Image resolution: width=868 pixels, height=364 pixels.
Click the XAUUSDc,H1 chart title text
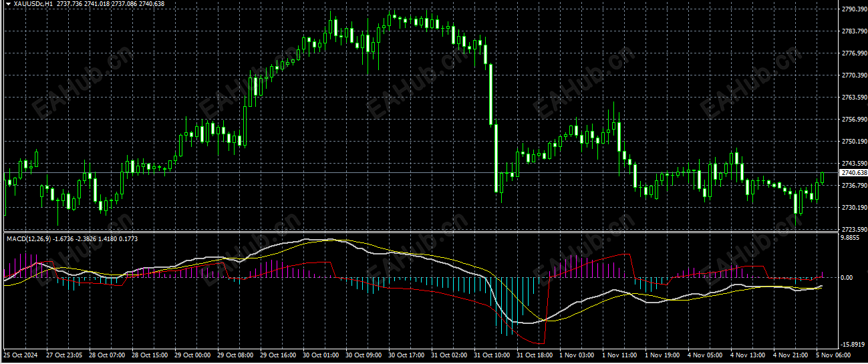point(33,4)
